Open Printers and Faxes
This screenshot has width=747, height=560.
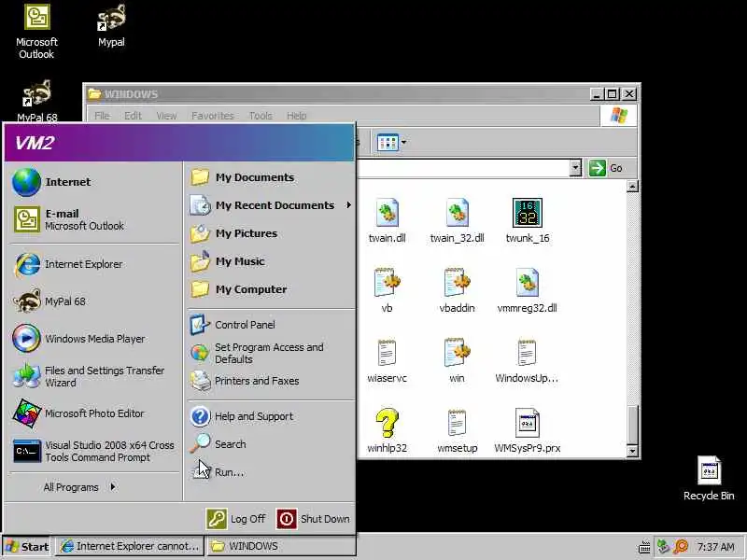(271, 381)
